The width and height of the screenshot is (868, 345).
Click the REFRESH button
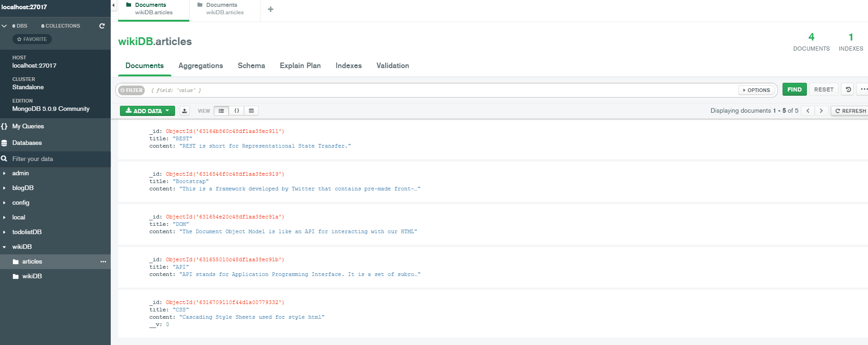pos(851,111)
